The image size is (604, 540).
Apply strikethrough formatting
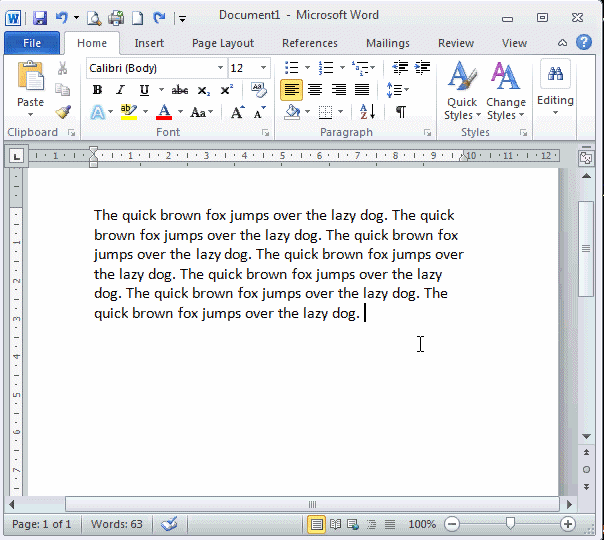coord(179,91)
